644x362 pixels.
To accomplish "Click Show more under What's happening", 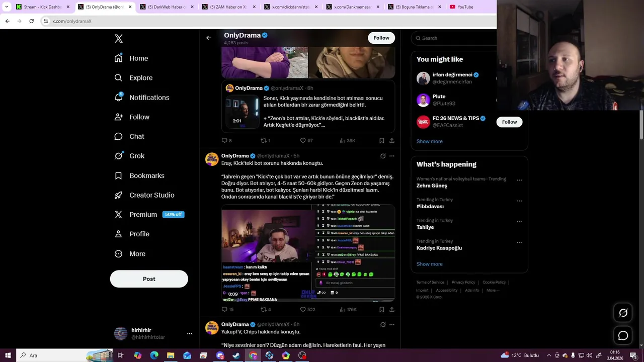I will 429,264.
